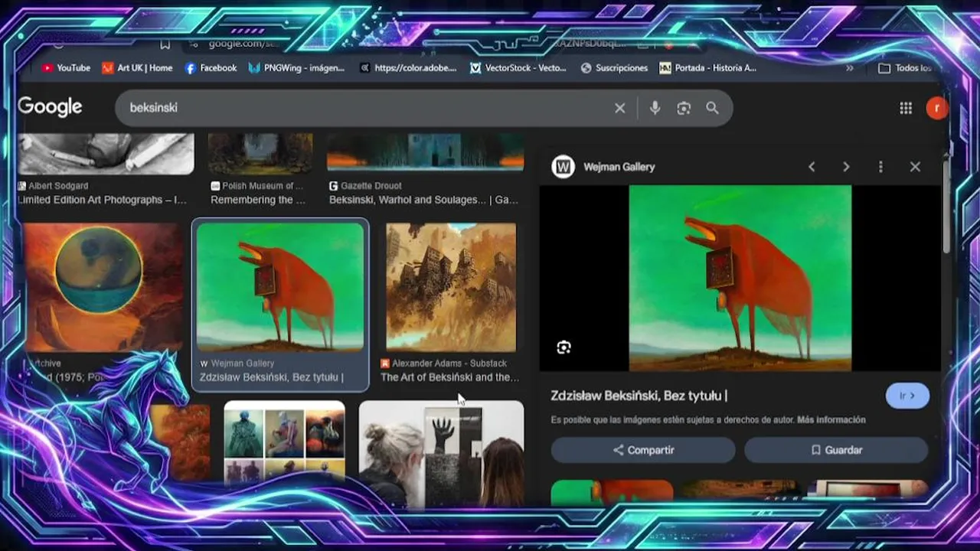
Task: Open The Art of Beksiński result title
Action: 449,377
